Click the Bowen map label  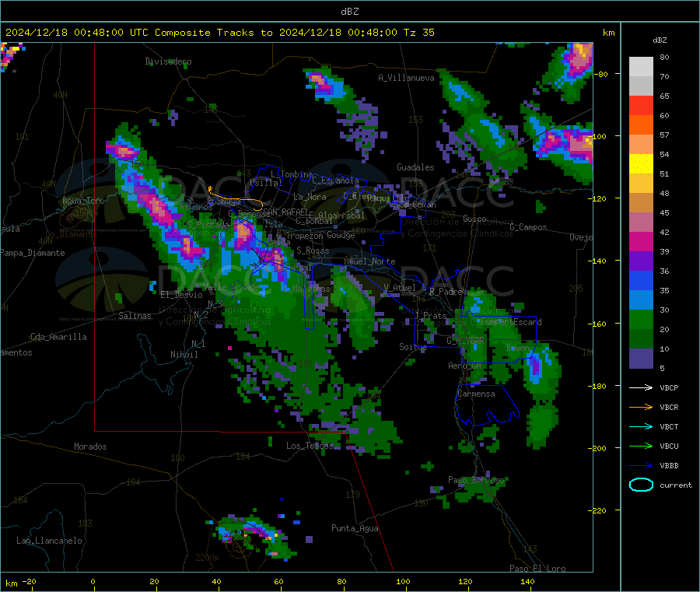click(x=518, y=348)
